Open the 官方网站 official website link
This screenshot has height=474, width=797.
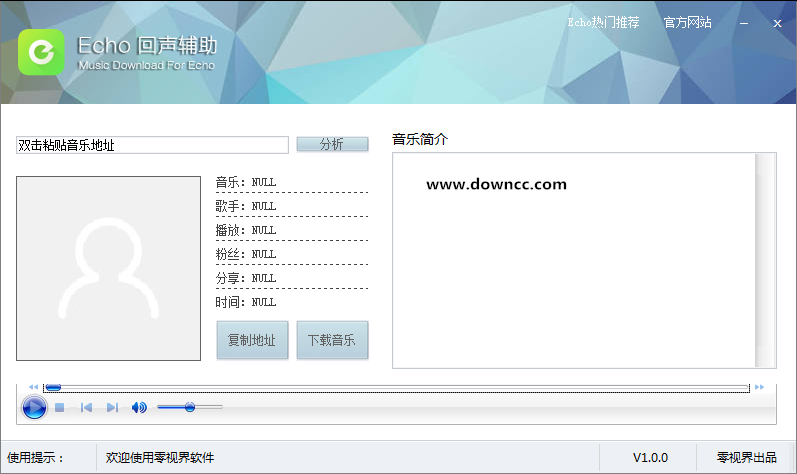687,22
